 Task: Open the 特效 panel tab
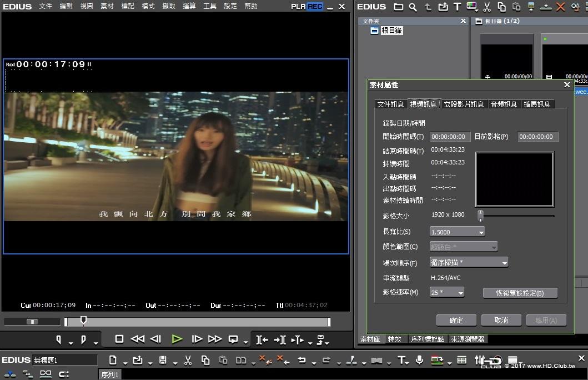point(394,339)
